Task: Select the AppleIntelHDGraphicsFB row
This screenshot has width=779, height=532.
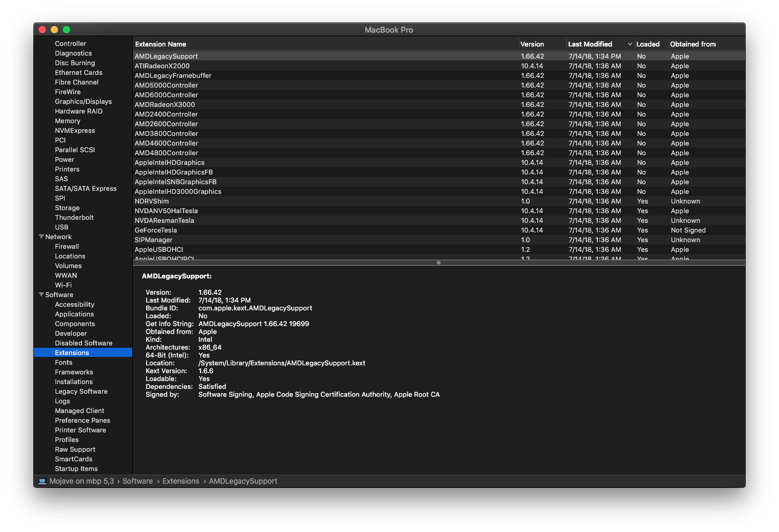Action: click(439, 172)
